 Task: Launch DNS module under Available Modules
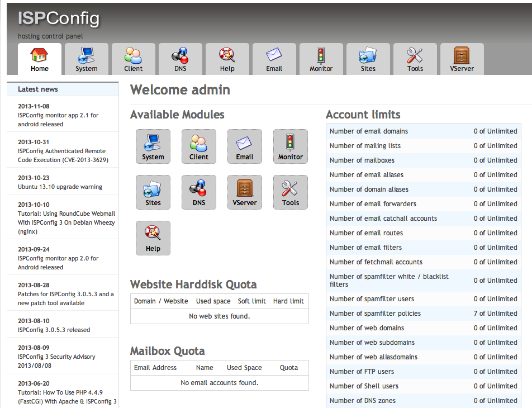point(199,192)
